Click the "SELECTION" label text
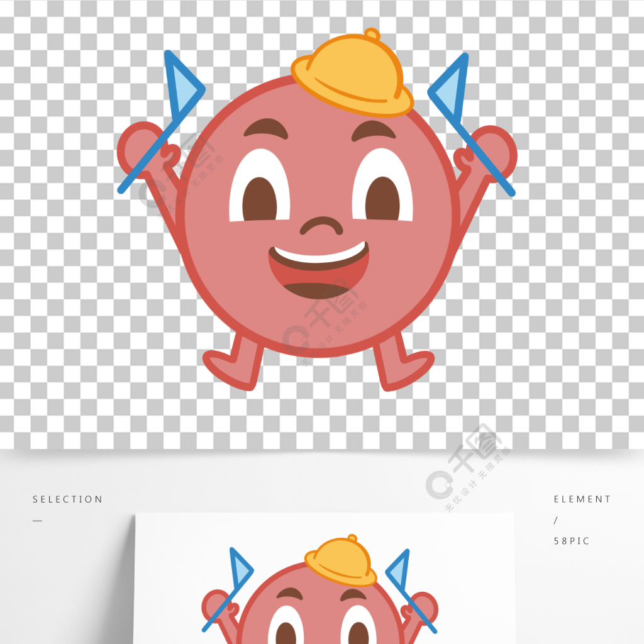Image resolution: width=644 pixels, height=644 pixels. pos(67,499)
